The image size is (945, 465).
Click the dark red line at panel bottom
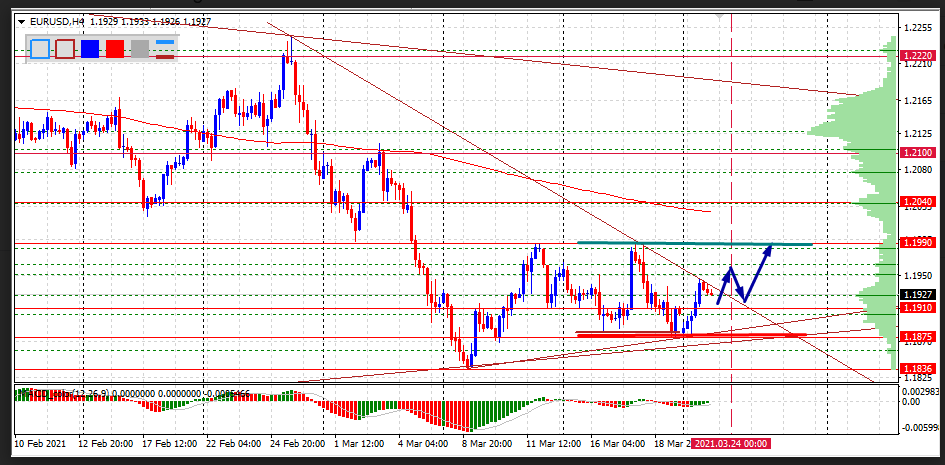[x=164, y=56]
